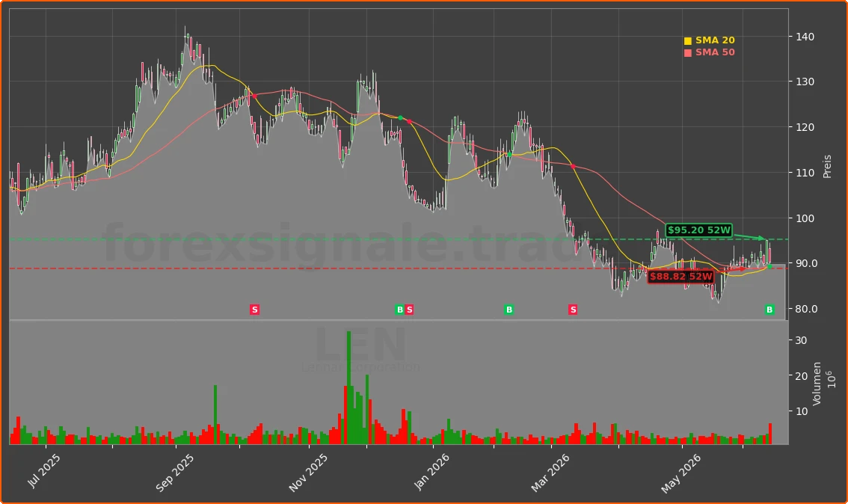Click the 140 price axis tick
848x504 pixels.
point(805,37)
